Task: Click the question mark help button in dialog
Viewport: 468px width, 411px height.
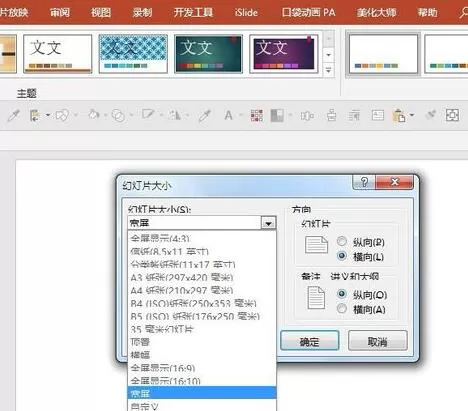Action: click(x=364, y=182)
